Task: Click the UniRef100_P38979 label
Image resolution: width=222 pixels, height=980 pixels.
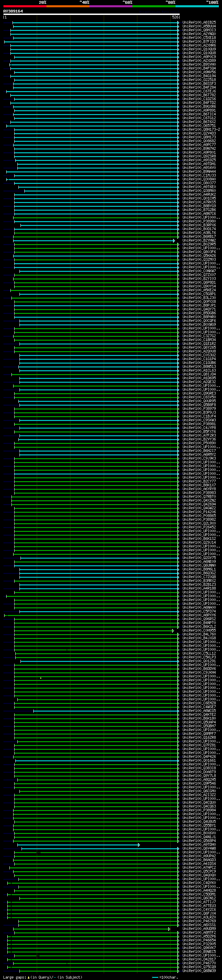Action: pyautogui.click(x=199, y=409)
